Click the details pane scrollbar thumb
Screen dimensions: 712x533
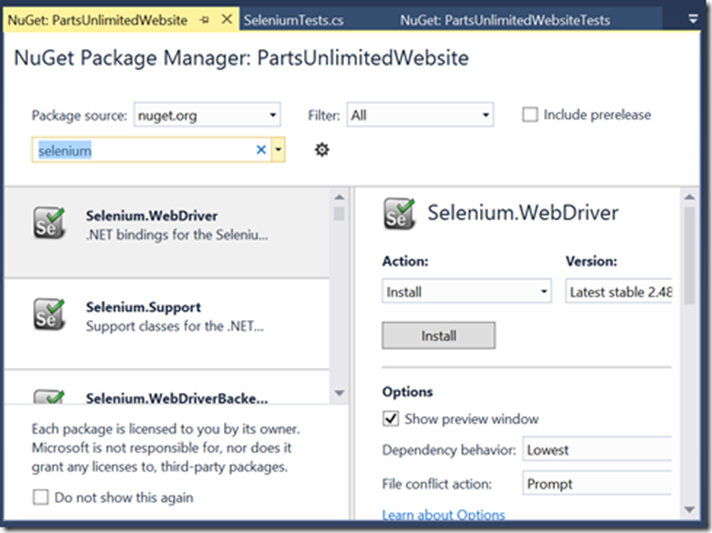[689, 255]
